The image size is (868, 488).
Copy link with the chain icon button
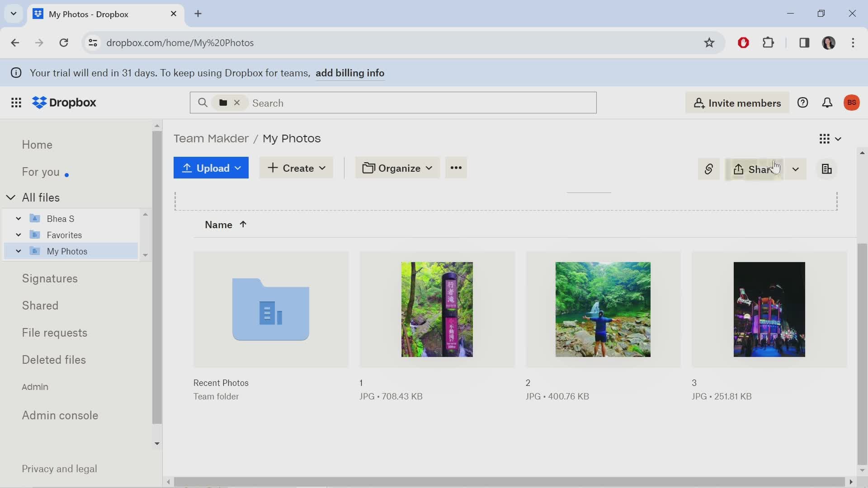708,169
